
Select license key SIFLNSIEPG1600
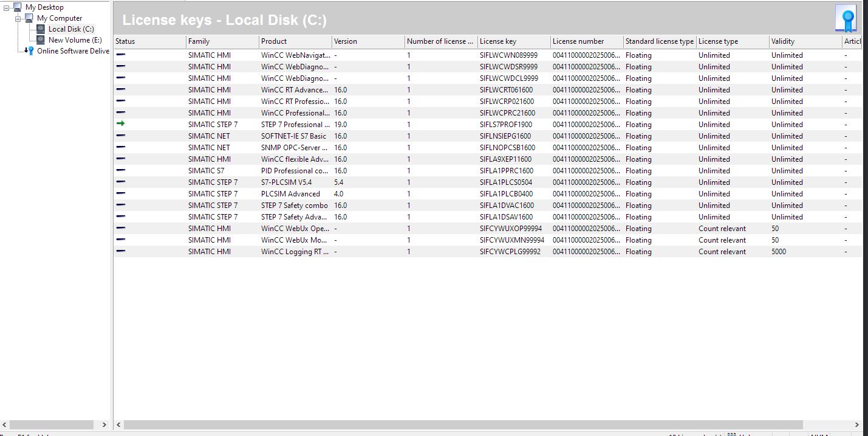(x=505, y=136)
